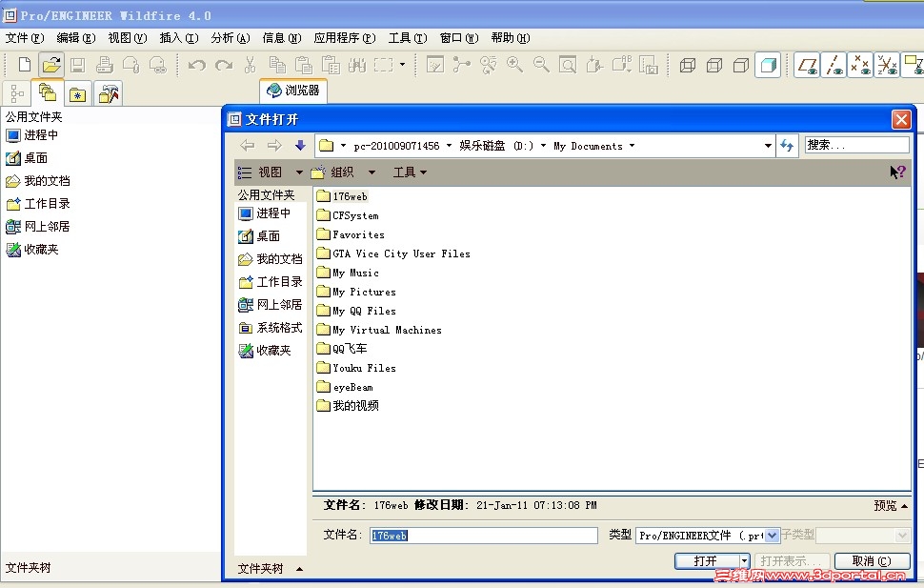Expand the 预览 preview panel
924x588 pixels.
(x=891, y=505)
